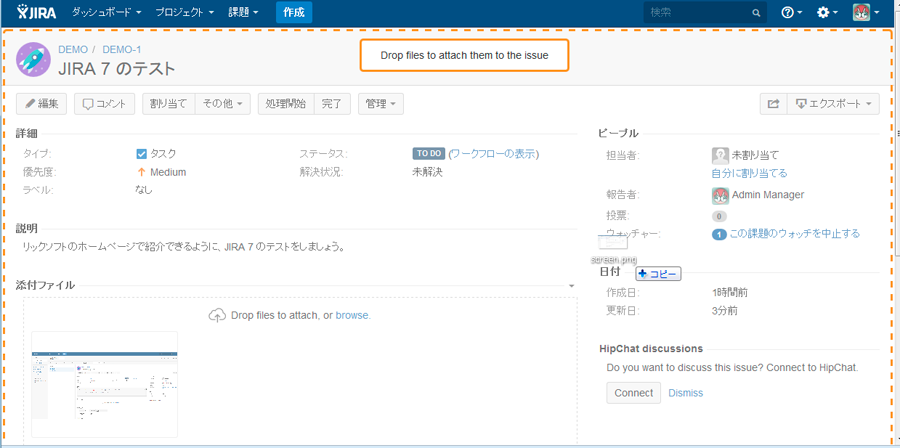
Task: Click the HipChat discussions heading
Action: [x=651, y=348]
